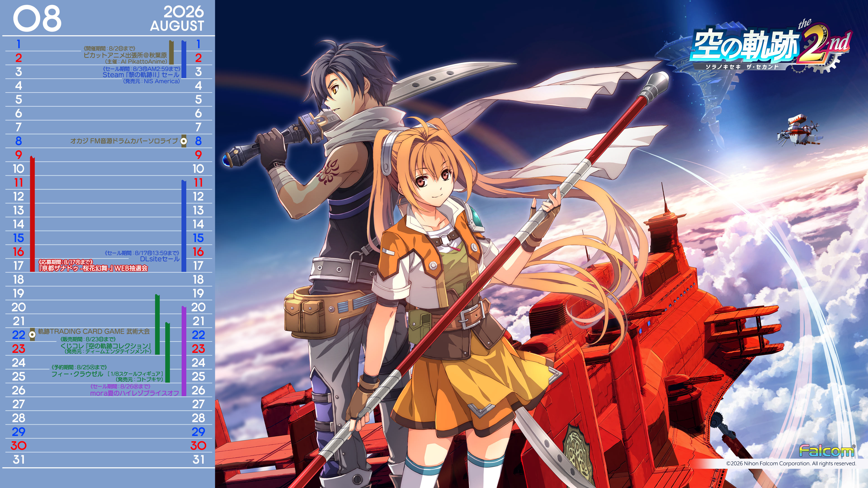Viewport: 868px width, 488px height.
Task: Open the フィー・クラウゼル 1/8スケールフィギュア entry
Action: pyautogui.click(x=107, y=374)
